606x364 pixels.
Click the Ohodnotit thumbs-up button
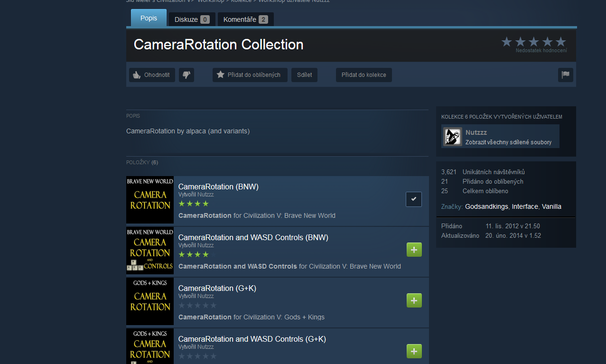152,75
